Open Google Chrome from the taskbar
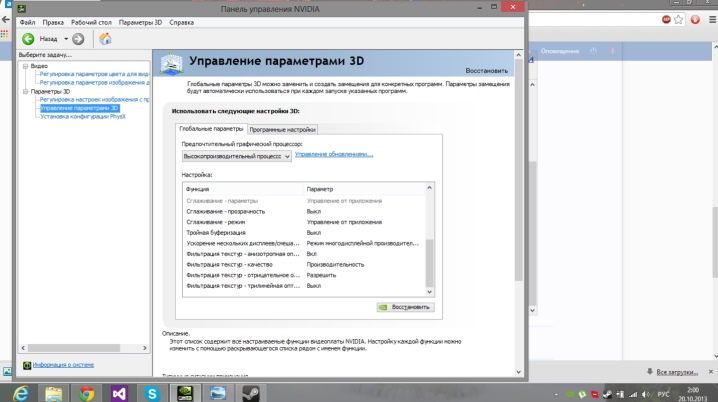Viewport: 718px width, 402px height. click(x=86, y=393)
